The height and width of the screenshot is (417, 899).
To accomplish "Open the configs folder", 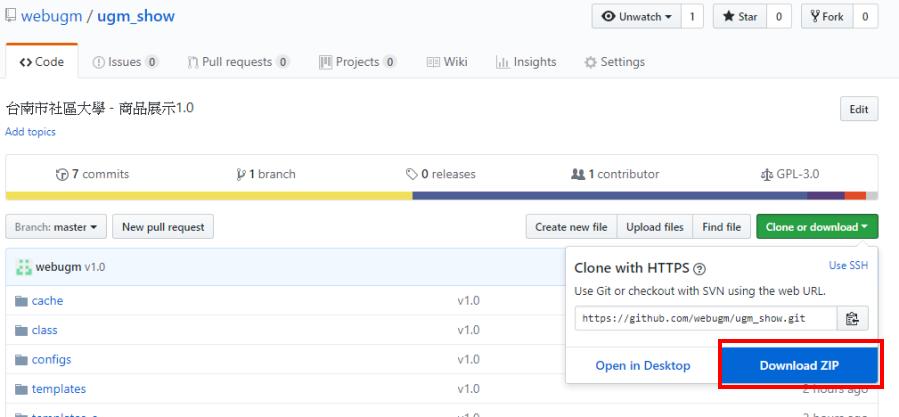I will pyautogui.click(x=52, y=360).
